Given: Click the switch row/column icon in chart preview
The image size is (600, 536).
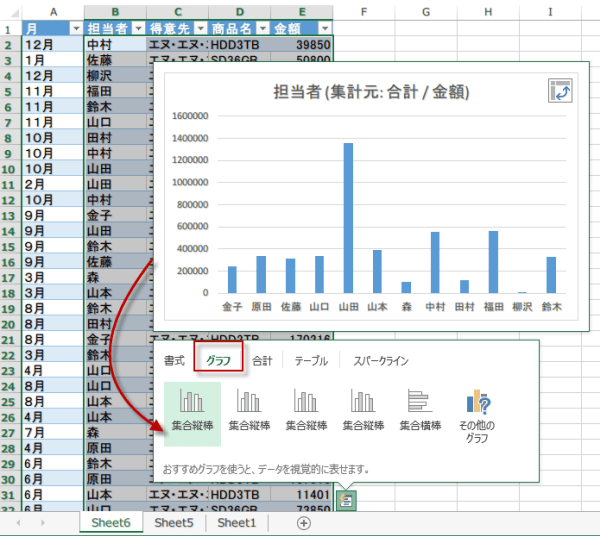Looking at the screenshot, I should coord(560,91).
